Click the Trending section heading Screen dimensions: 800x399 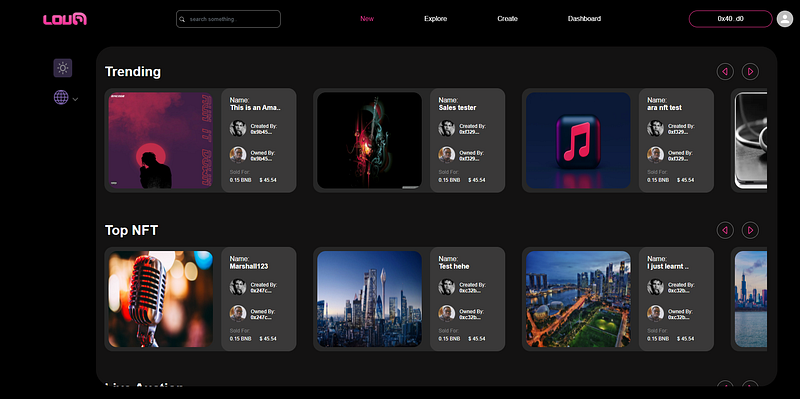[133, 71]
